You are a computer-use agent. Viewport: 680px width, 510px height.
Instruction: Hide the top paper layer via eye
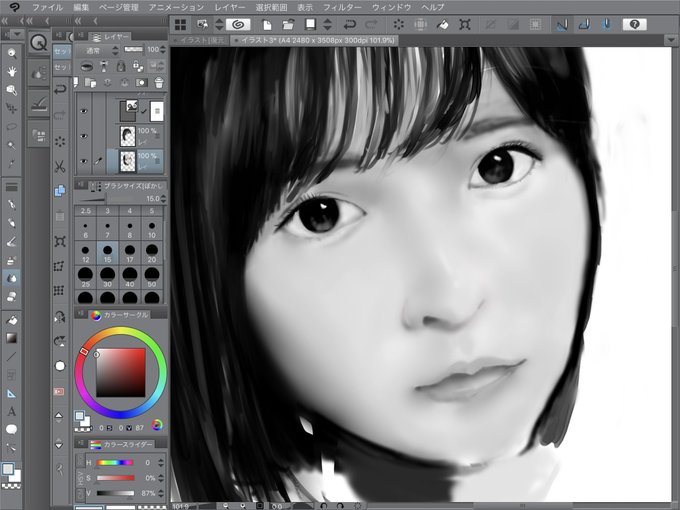[84, 111]
